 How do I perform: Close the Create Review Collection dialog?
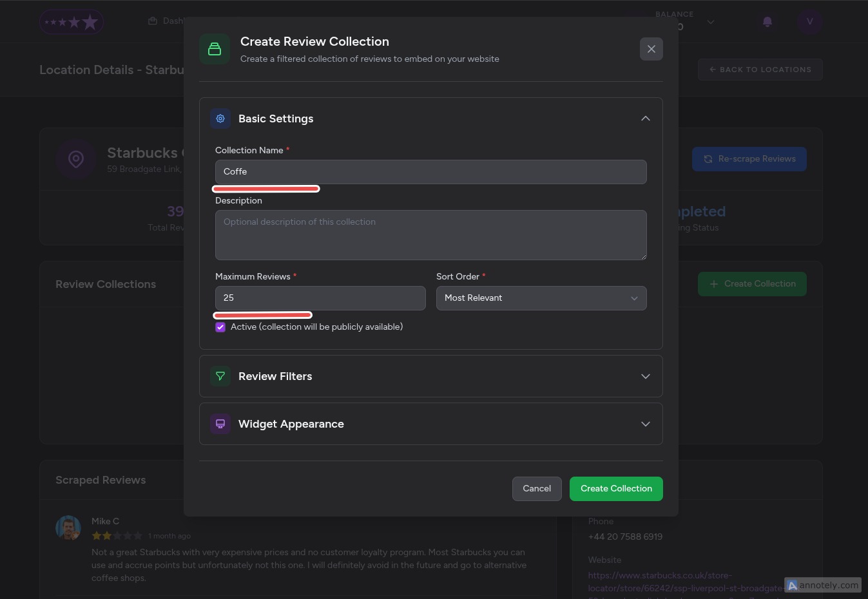(651, 49)
